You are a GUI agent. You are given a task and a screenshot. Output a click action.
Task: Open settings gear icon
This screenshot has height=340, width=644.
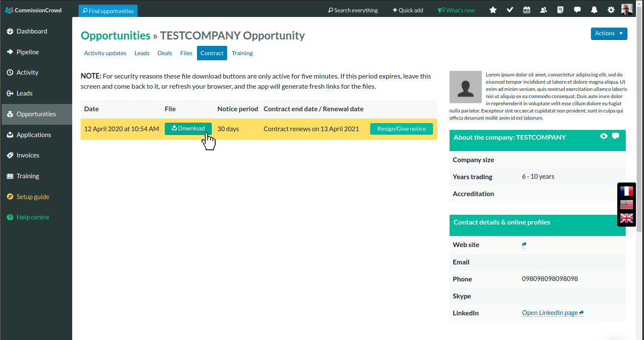[x=611, y=10]
